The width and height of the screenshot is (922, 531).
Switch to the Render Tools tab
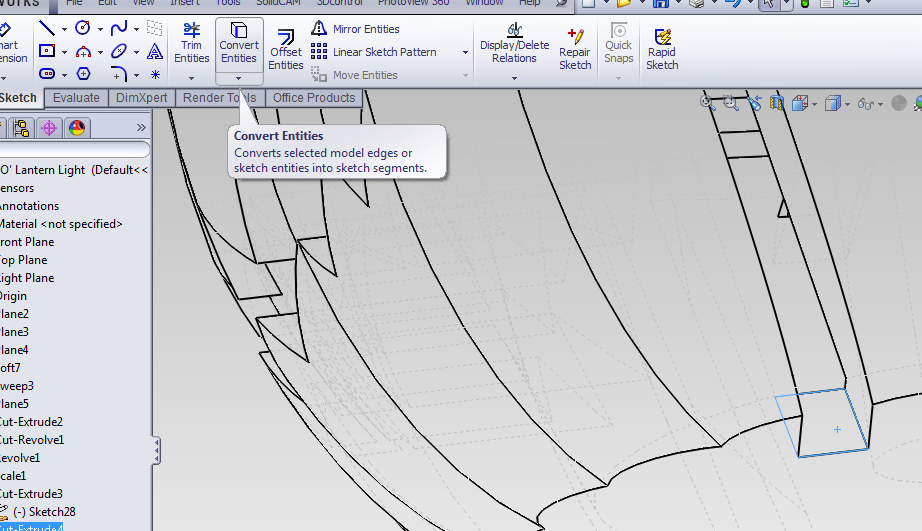[220, 98]
